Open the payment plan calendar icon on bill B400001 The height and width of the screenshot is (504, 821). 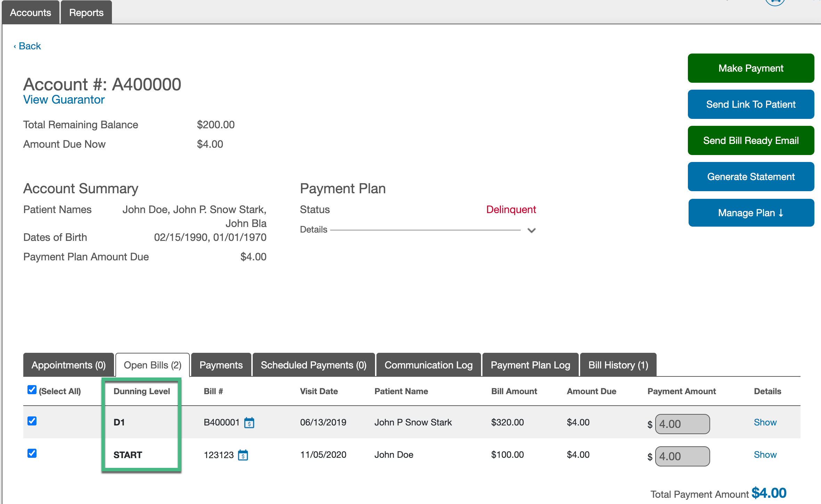(250, 423)
